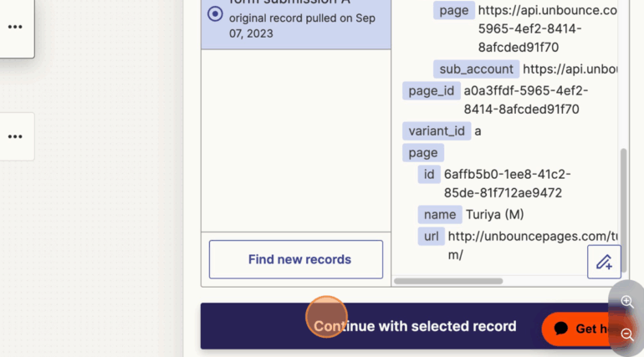Click the Get help chat icon
644x357 pixels.
pos(562,329)
